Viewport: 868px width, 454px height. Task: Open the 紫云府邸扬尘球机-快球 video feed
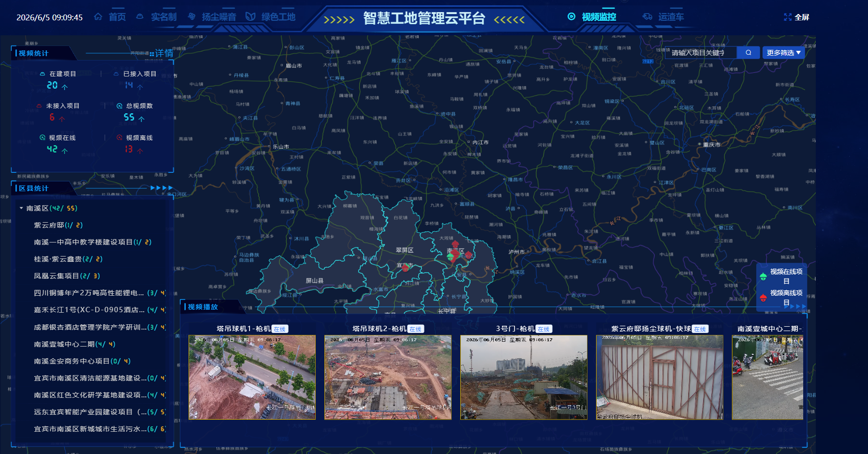[660, 377]
